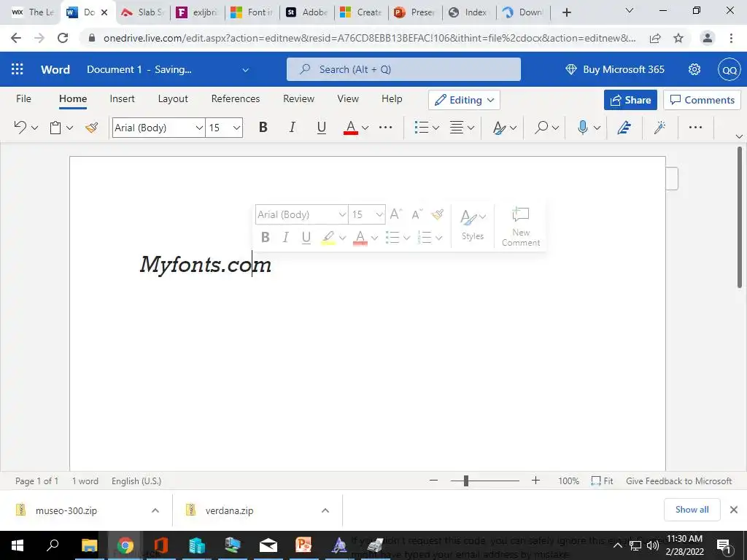Switch to the Review tab
The width and height of the screenshot is (747, 560).
pyautogui.click(x=298, y=98)
